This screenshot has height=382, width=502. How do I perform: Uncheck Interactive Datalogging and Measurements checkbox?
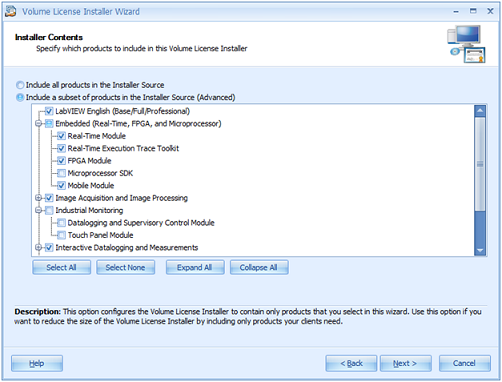49,247
